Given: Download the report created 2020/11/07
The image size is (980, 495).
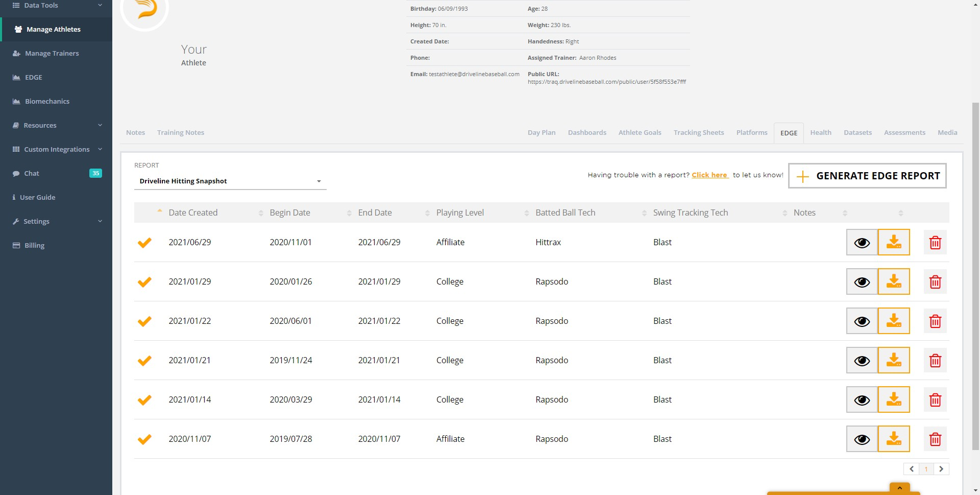Looking at the screenshot, I should pyautogui.click(x=894, y=439).
